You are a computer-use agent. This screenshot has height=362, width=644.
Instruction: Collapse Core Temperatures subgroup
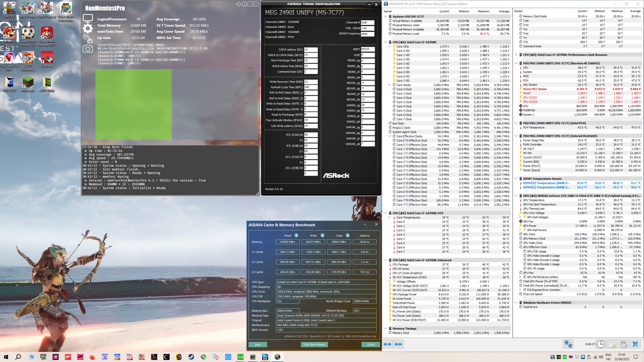390,217
